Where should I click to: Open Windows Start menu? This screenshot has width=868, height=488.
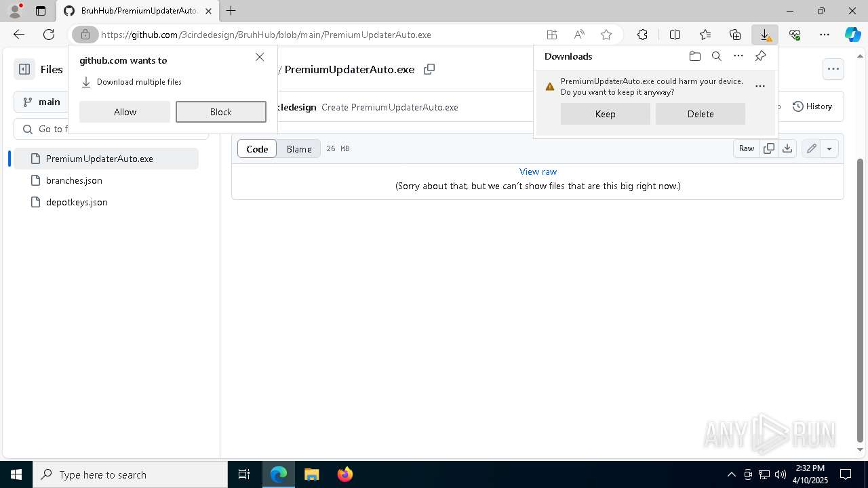point(16,474)
